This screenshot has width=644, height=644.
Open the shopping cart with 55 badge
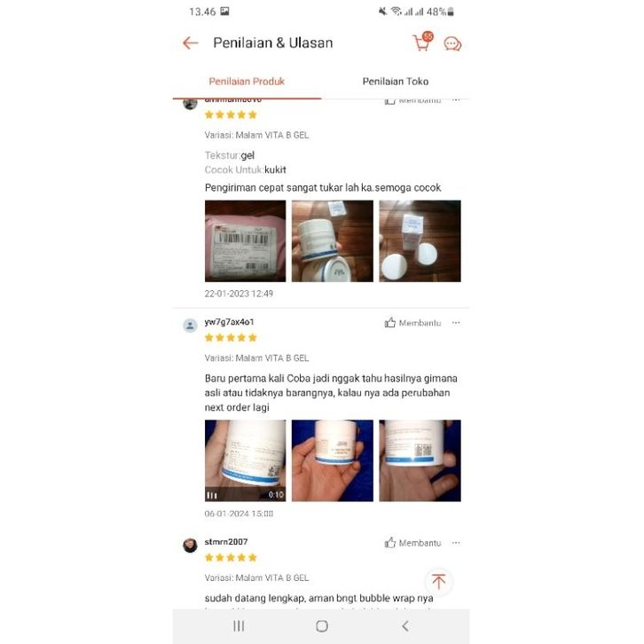click(423, 41)
